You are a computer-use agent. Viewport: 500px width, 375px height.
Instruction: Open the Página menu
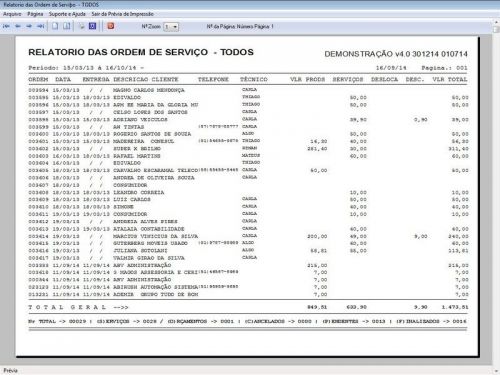(x=35, y=14)
